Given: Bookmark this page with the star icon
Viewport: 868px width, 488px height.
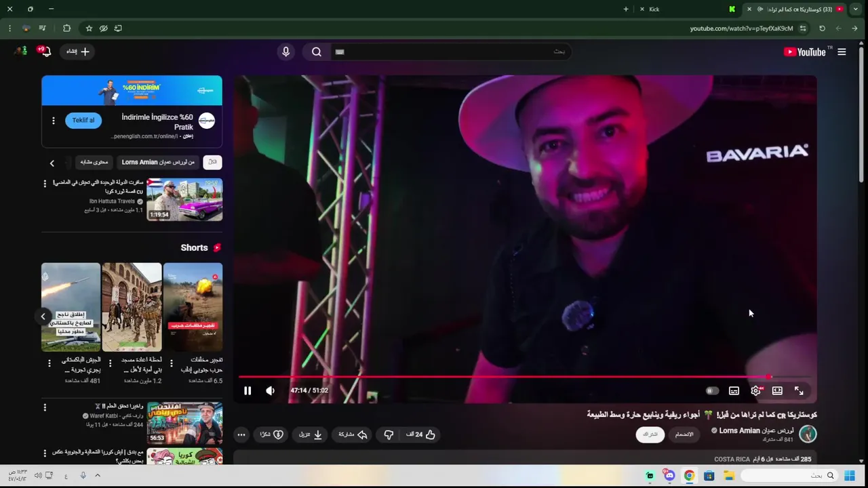Looking at the screenshot, I should tap(89, 28).
